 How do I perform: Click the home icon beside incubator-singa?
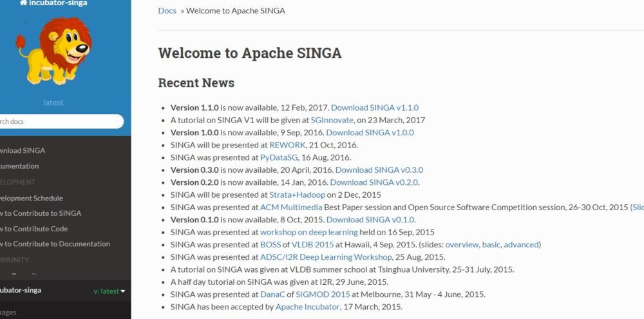tap(23, 3)
